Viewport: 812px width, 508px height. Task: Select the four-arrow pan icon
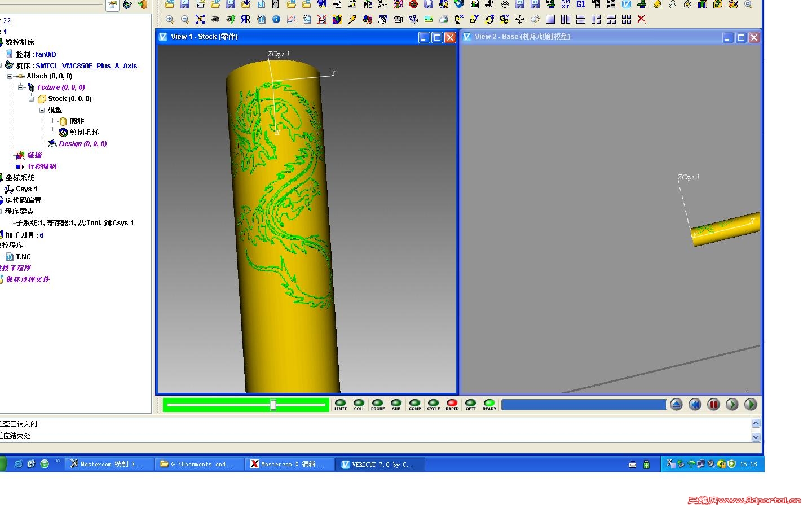click(520, 19)
